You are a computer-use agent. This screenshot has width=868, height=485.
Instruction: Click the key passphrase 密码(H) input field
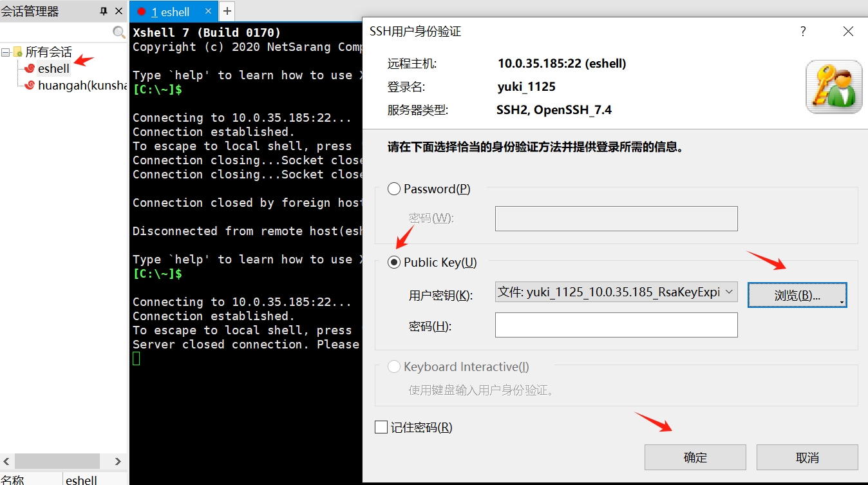coord(616,325)
